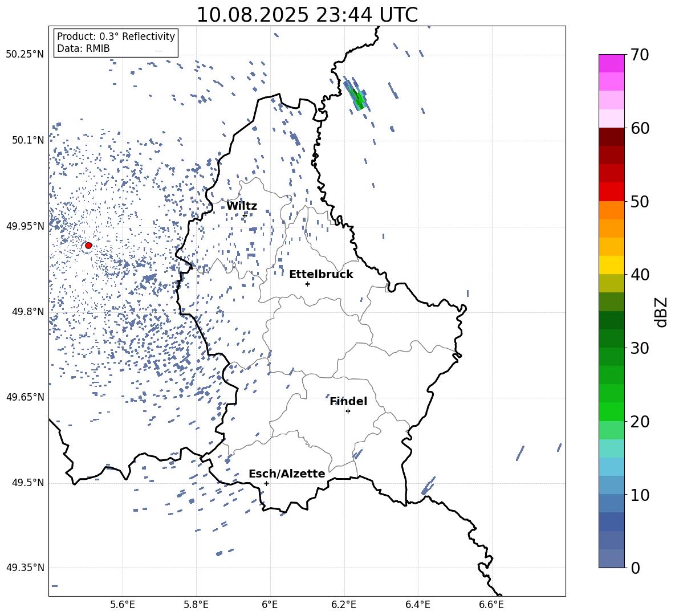Click the red radar location dot
This screenshot has width=675, height=616.
click(x=88, y=246)
